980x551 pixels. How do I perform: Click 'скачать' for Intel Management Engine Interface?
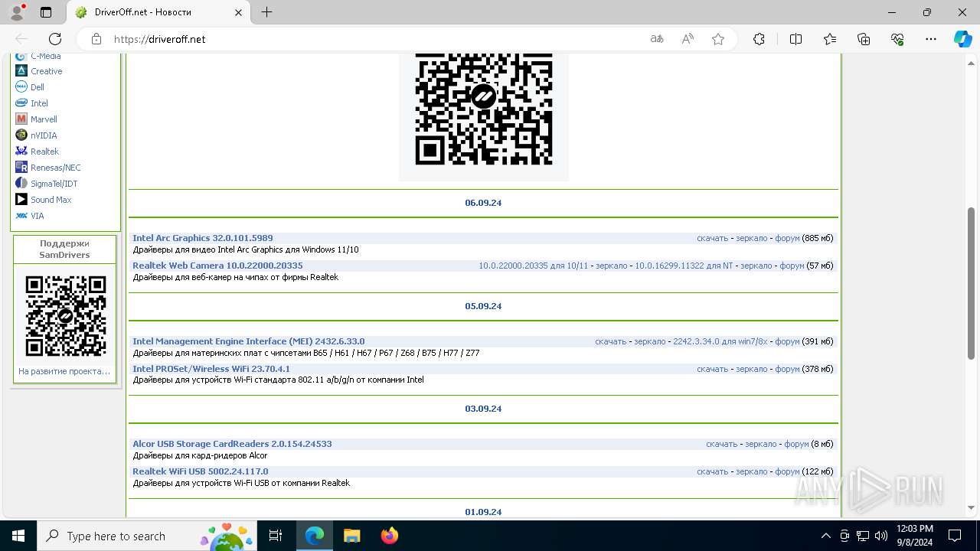point(611,341)
